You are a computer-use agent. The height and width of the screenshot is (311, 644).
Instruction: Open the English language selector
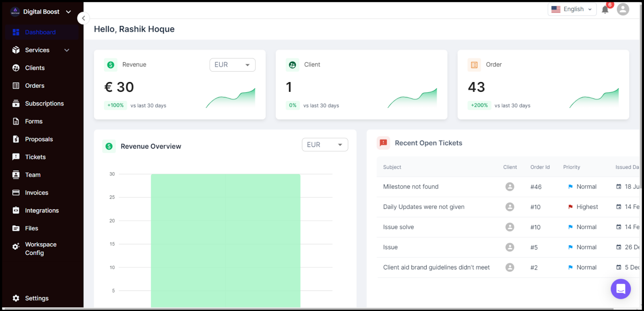pyautogui.click(x=572, y=9)
